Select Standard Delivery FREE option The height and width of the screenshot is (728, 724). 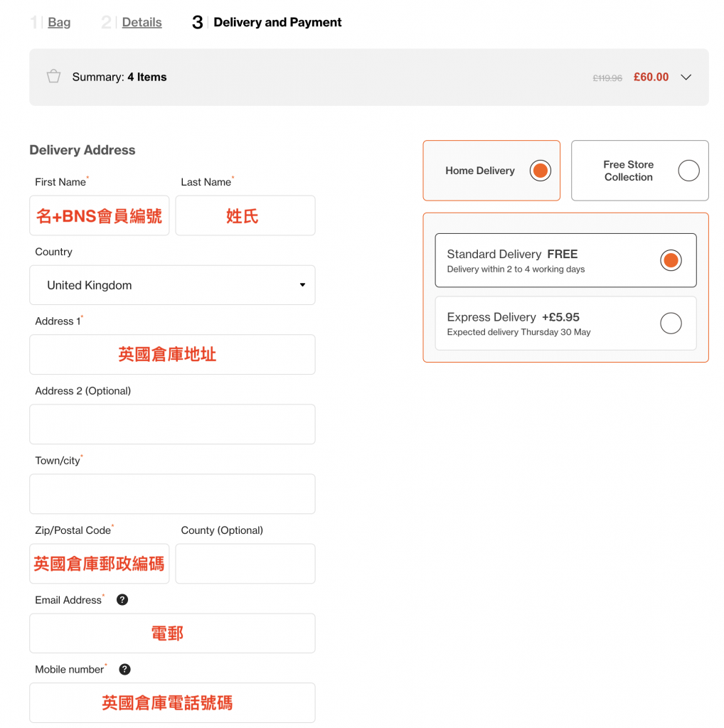click(670, 260)
